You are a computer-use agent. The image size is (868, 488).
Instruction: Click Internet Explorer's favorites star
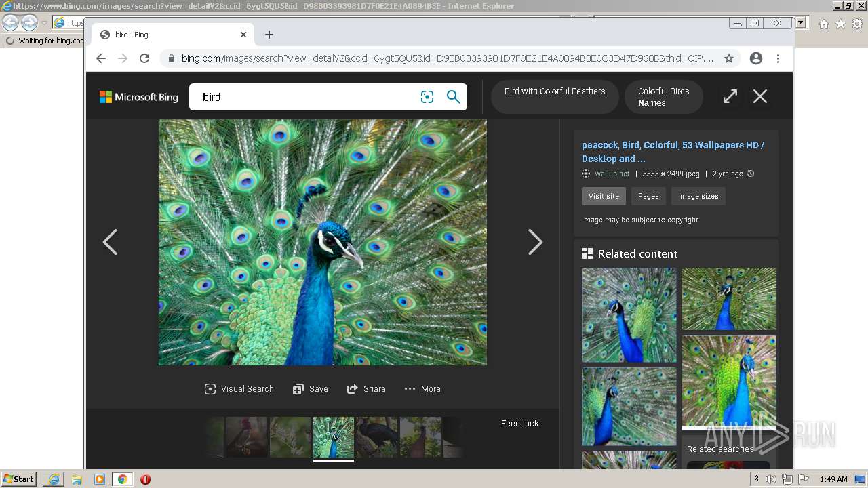pyautogui.click(x=840, y=24)
